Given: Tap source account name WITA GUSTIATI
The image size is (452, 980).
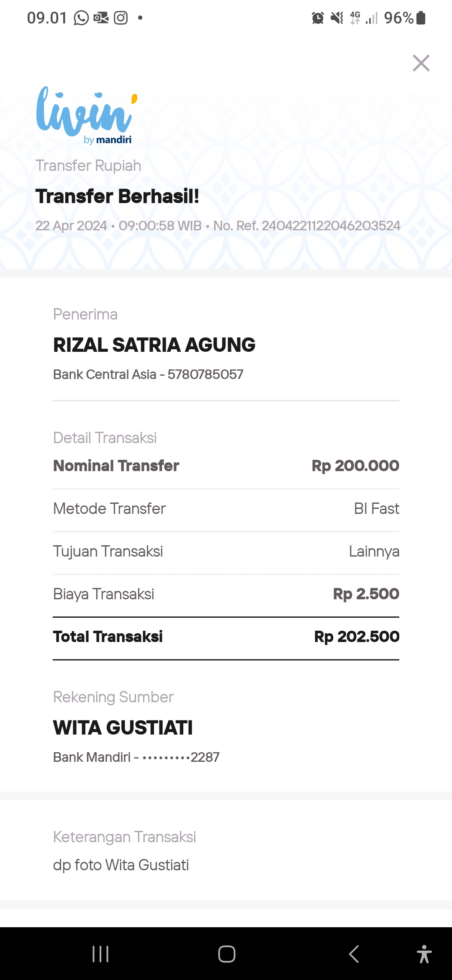Looking at the screenshot, I should (x=123, y=728).
